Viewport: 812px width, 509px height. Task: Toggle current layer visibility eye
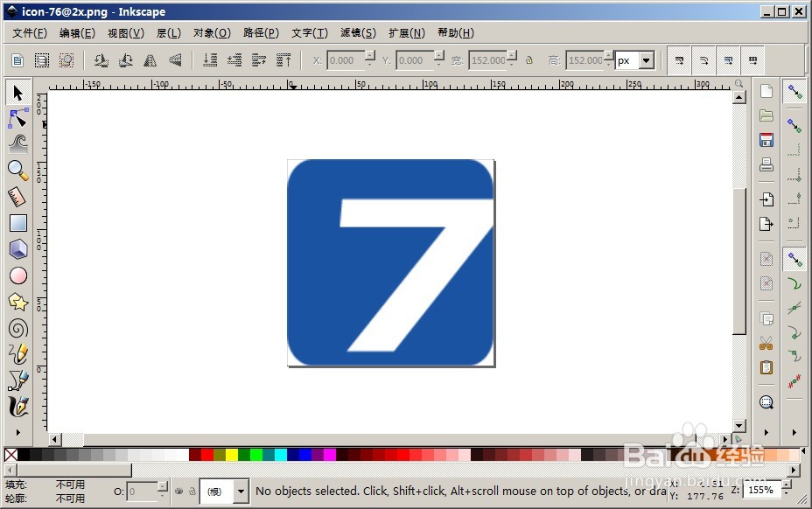179,491
